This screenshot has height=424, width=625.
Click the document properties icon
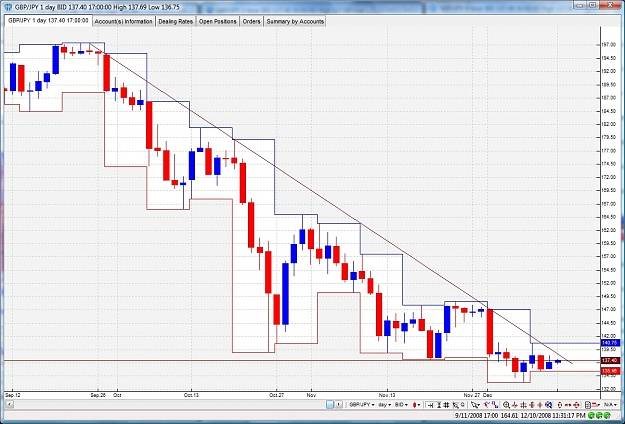(x=588, y=405)
